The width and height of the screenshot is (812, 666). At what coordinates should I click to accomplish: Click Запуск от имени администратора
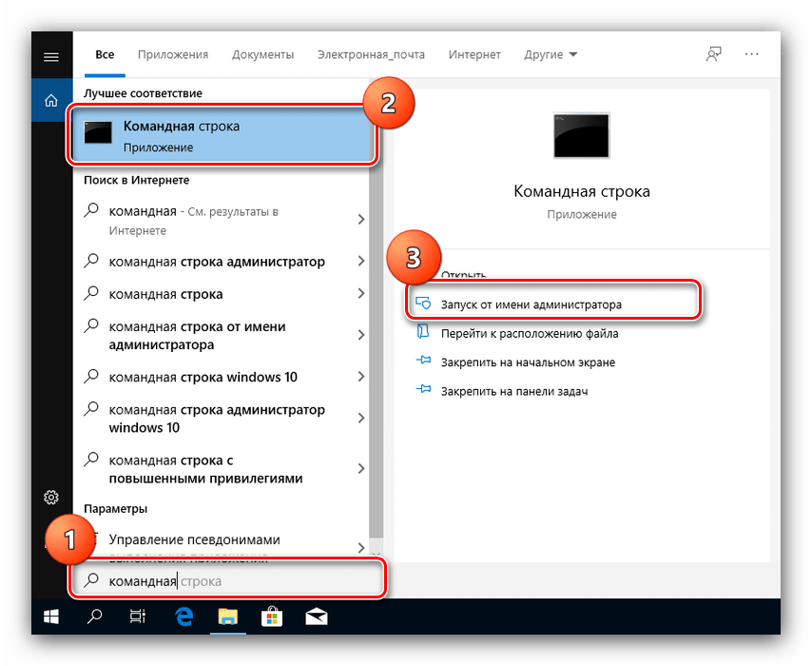(531, 305)
